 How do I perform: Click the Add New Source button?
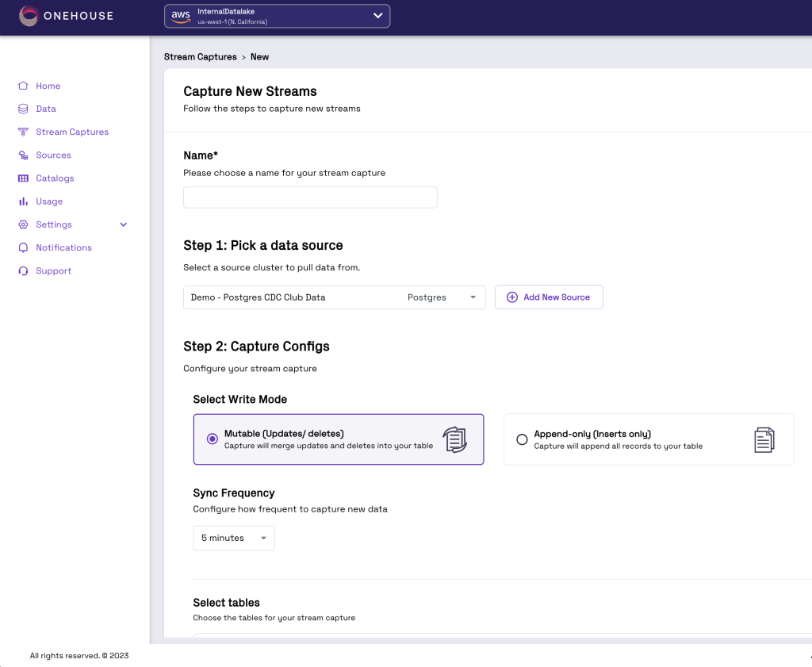pyautogui.click(x=549, y=297)
